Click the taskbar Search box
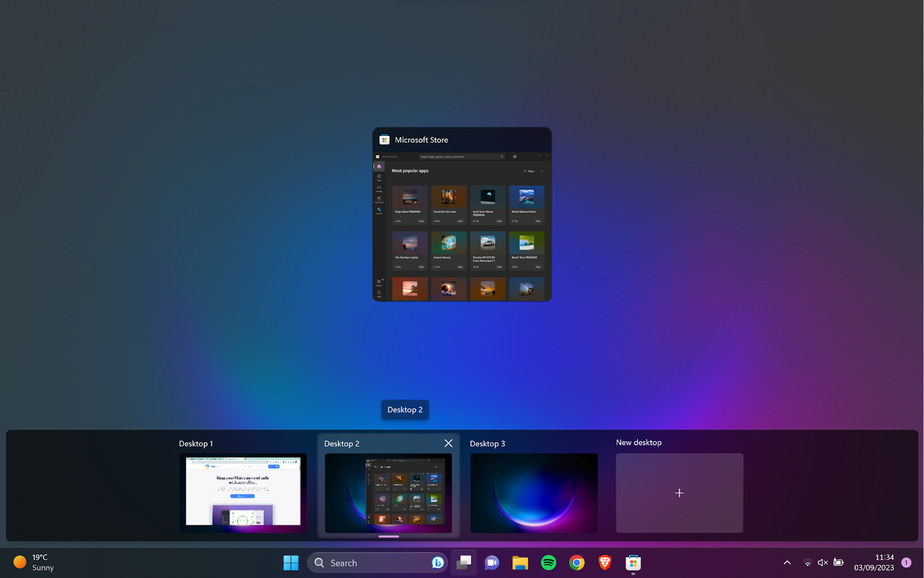Screen dimensions: 924x578 (x=378, y=563)
